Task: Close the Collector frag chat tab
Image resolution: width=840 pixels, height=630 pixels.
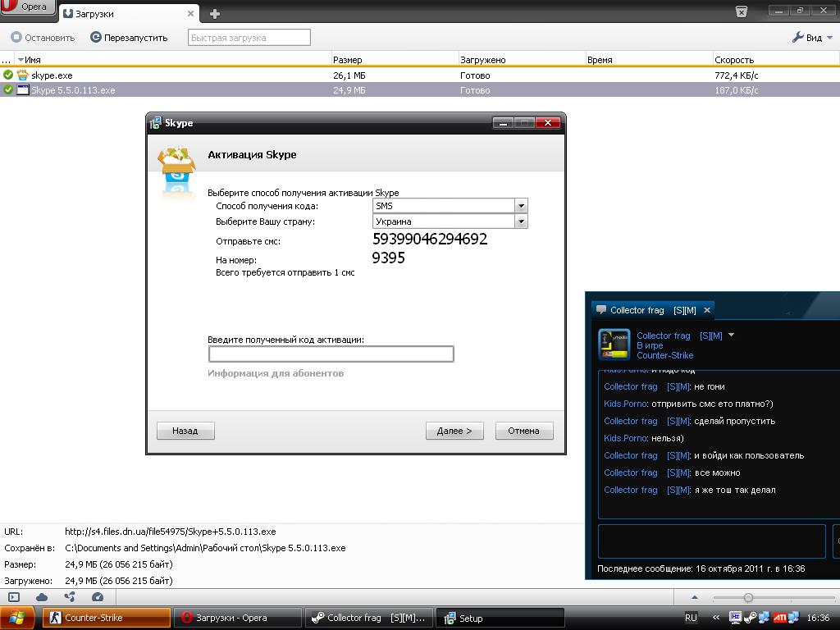Action: (707, 310)
